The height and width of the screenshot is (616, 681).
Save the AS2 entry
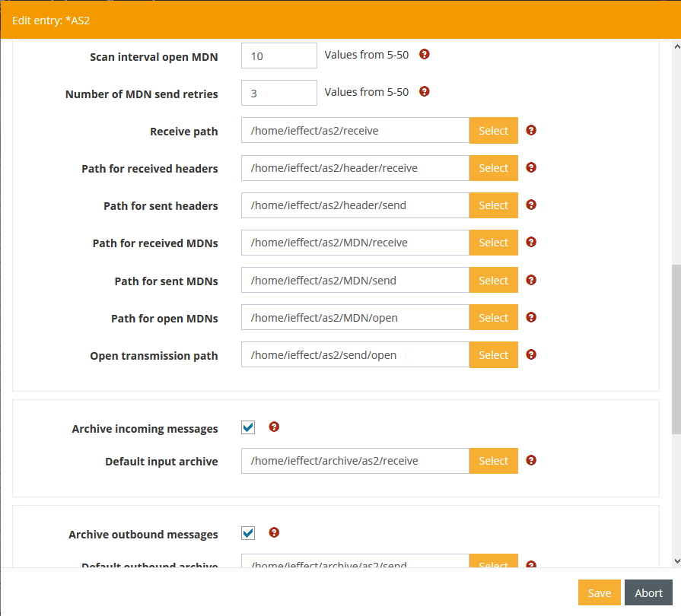[x=599, y=593]
